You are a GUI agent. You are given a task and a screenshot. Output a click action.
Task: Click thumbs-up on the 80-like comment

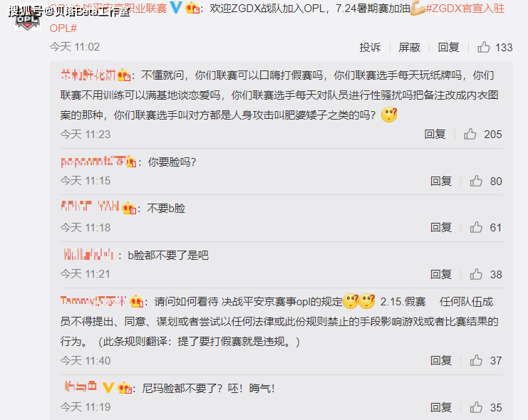[x=476, y=181]
